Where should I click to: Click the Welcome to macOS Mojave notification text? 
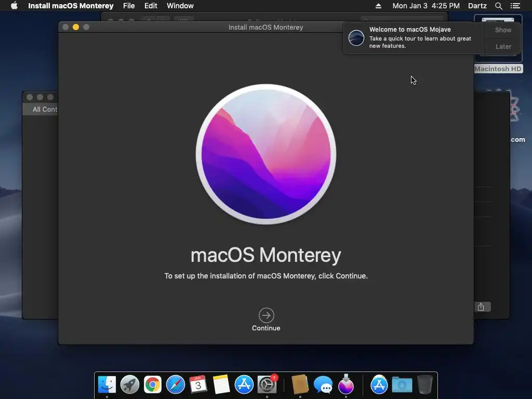(x=410, y=30)
